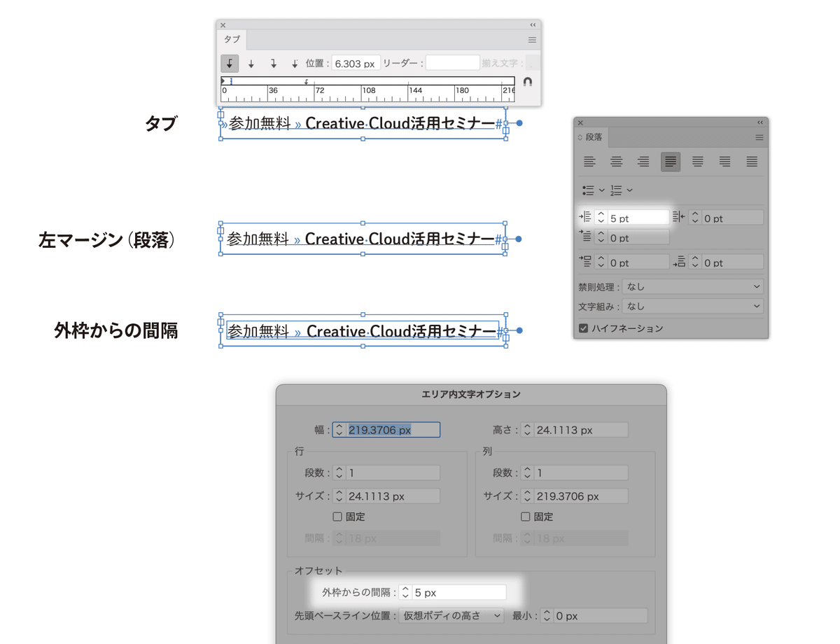The width and height of the screenshot is (840, 644).
Task: Click the 高さ stepper arrows
Action: pos(527,430)
